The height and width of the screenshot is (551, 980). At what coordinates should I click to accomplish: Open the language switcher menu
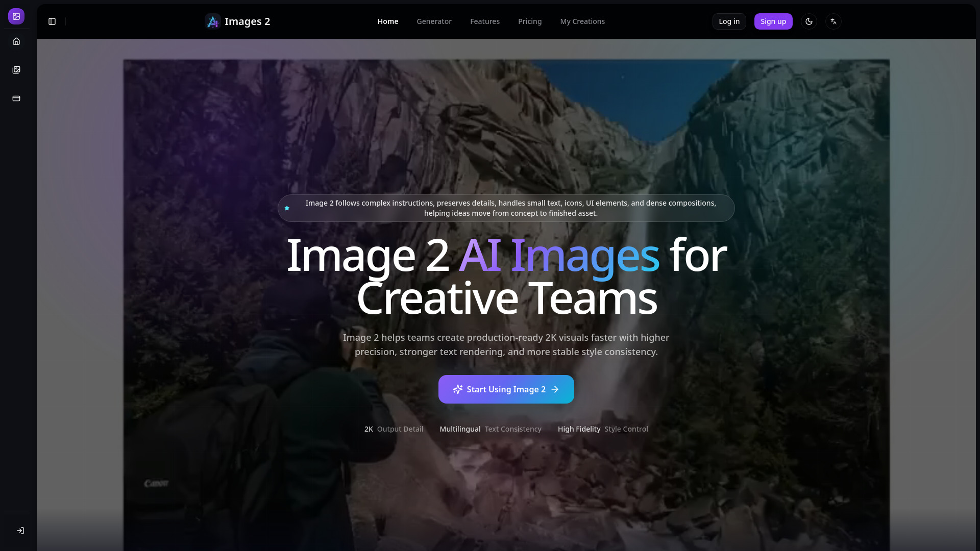click(834, 21)
